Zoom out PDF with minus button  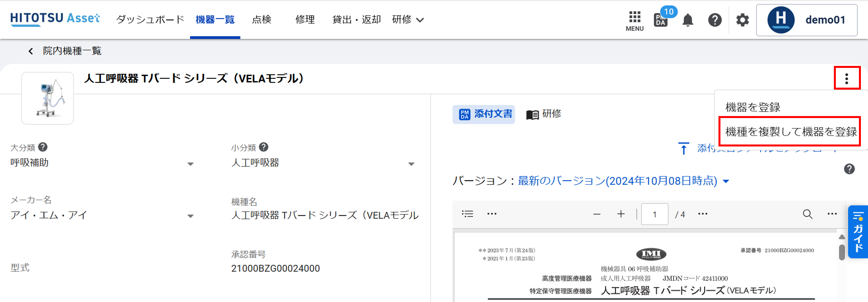pyautogui.click(x=597, y=214)
